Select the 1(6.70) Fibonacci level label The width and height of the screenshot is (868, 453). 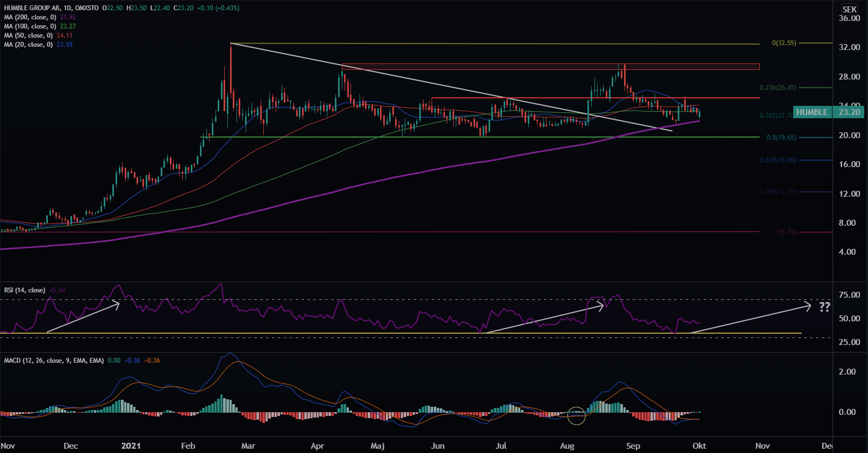(x=786, y=232)
